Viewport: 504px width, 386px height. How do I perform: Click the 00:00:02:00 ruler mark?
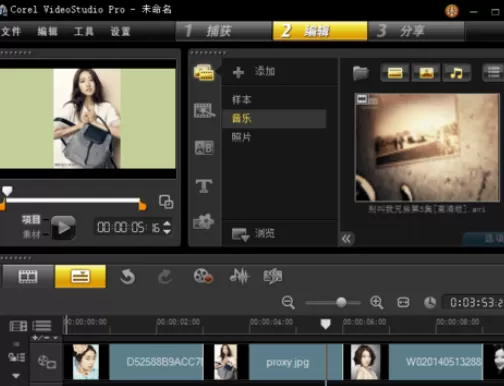[x=178, y=322]
